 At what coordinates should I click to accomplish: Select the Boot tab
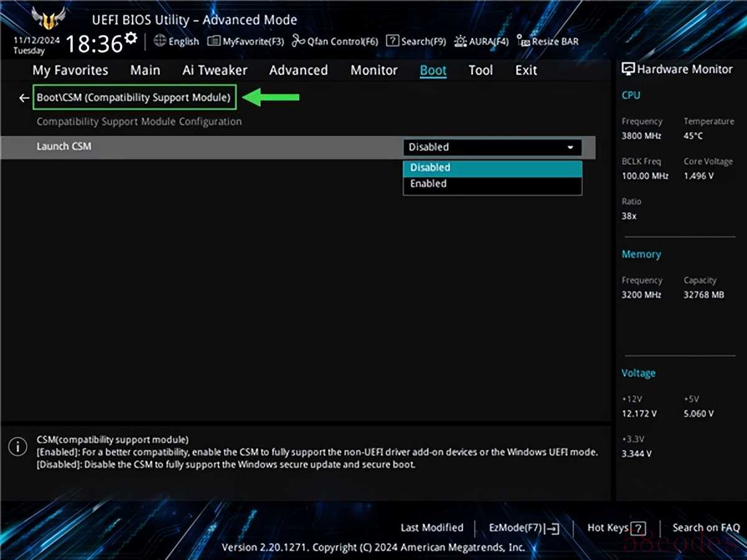pyautogui.click(x=433, y=70)
